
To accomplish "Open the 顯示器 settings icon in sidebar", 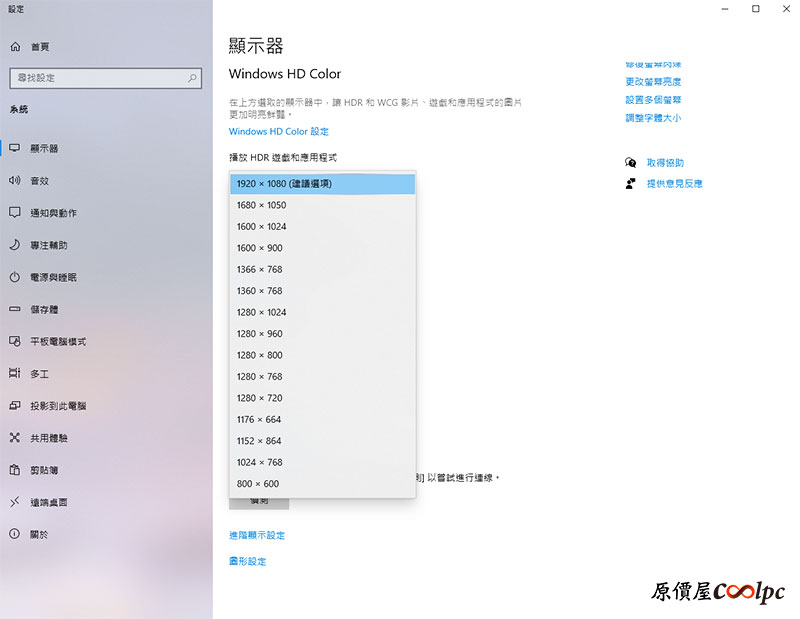I will click(15, 148).
